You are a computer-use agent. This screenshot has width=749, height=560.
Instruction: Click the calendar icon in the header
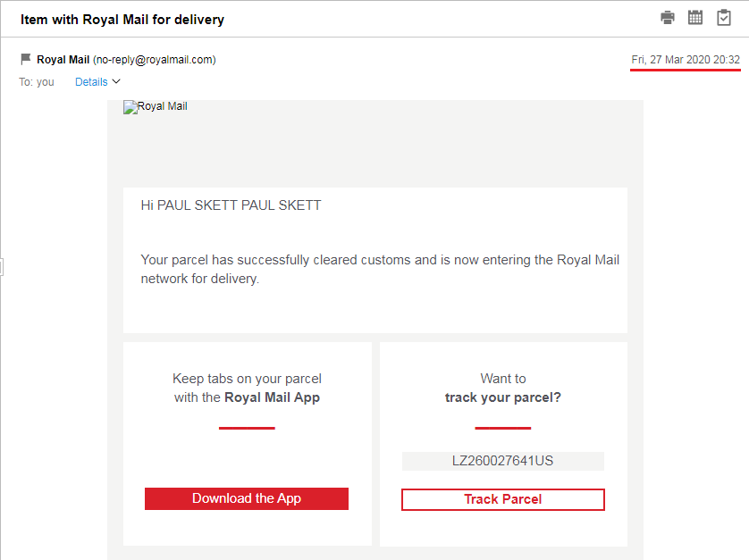pyautogui.click(x=695, y=18)
